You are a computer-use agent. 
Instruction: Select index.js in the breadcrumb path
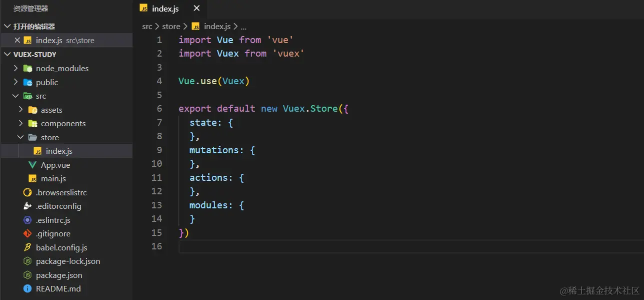(217, 26)
